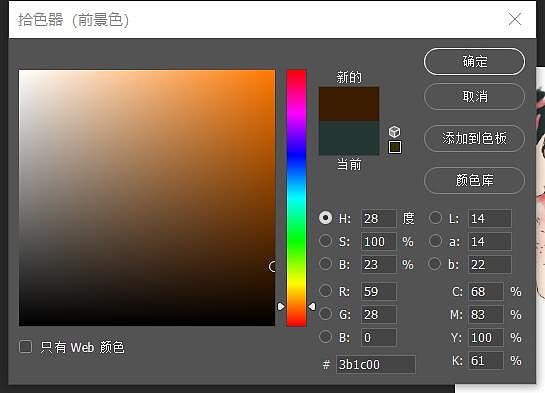Click the 确定 button
This screenshot has height=393, width=545.
474,62
